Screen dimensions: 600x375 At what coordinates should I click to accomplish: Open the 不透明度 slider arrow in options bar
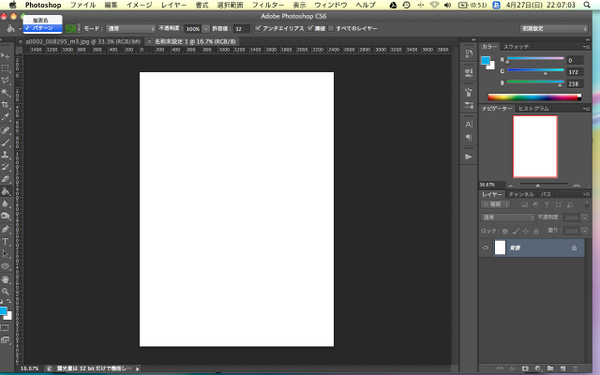coord(206,29)
